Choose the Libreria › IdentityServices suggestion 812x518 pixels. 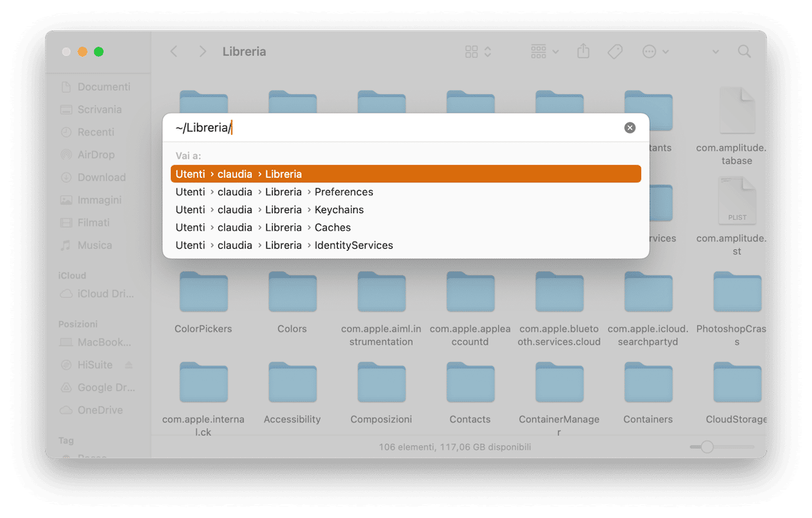(405, 245)
